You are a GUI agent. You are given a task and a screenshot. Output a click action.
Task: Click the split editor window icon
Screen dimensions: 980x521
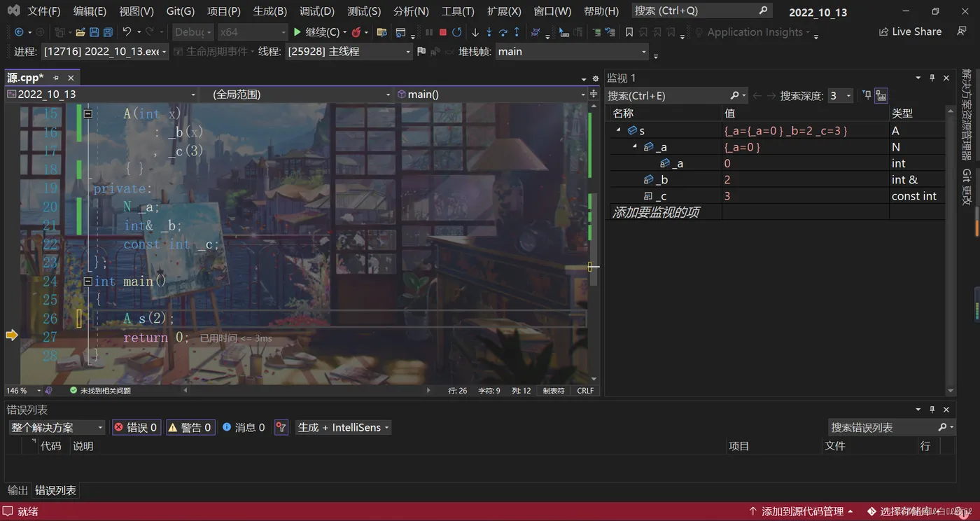[x=594, y=94]
